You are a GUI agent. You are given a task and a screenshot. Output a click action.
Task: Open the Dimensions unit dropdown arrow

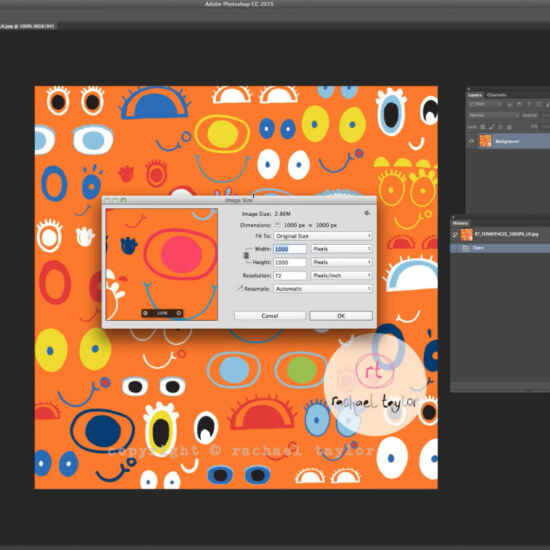point(277,225)
